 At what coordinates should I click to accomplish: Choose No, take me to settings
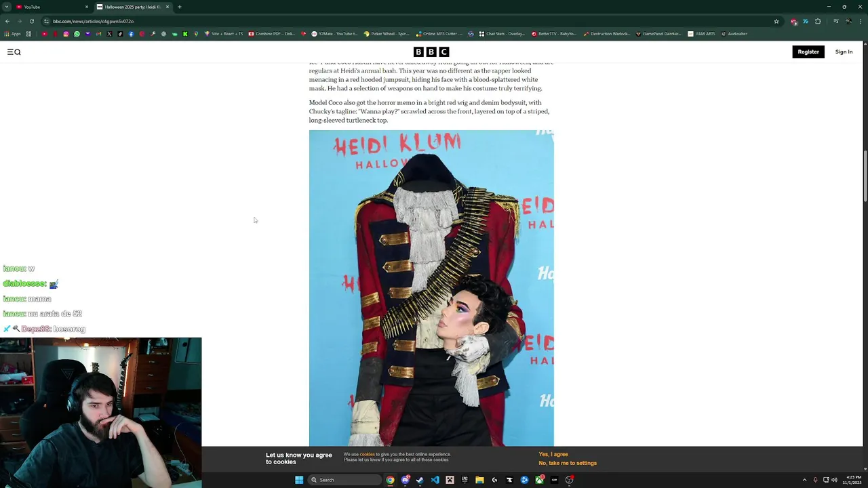[568, 463]
